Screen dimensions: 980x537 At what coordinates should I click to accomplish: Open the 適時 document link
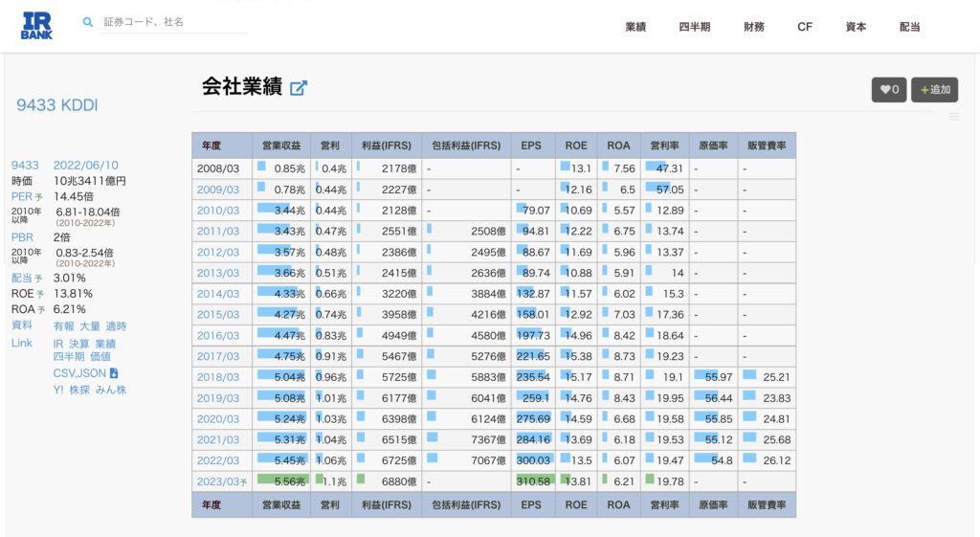point(116,326)
